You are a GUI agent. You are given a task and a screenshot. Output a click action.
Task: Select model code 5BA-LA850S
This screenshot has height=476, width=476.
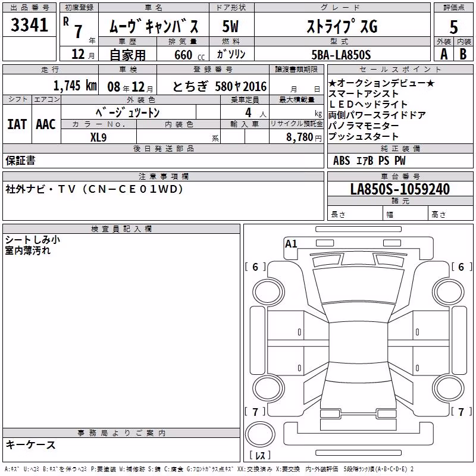(341, 55)
